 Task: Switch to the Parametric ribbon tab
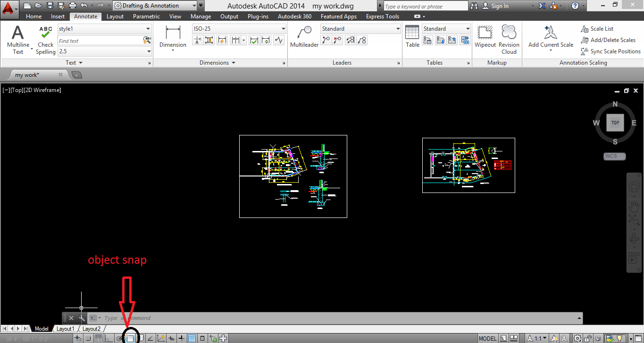pyautogui.click(x=146, y=16)
